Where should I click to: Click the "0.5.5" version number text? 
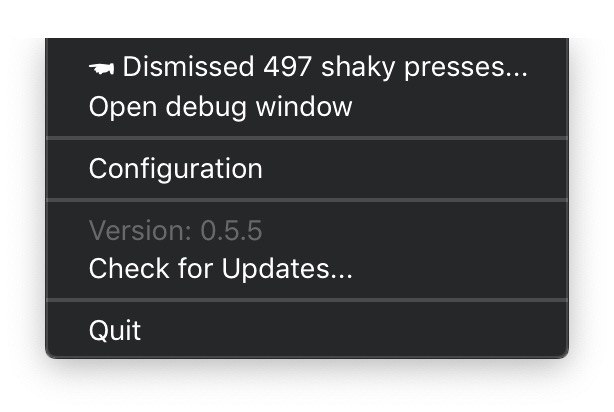(x=231, y=230)
